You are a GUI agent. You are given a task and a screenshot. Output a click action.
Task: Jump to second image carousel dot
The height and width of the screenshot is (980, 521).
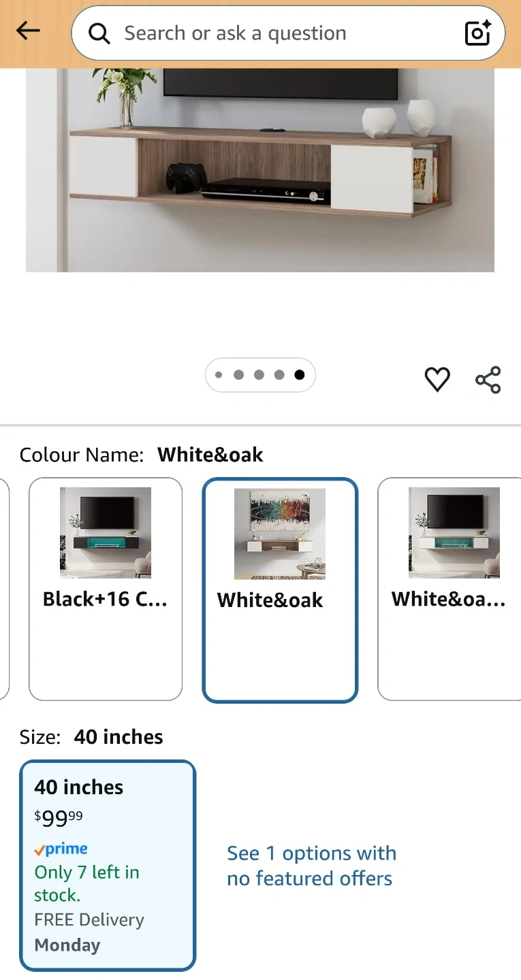[238, 375]
